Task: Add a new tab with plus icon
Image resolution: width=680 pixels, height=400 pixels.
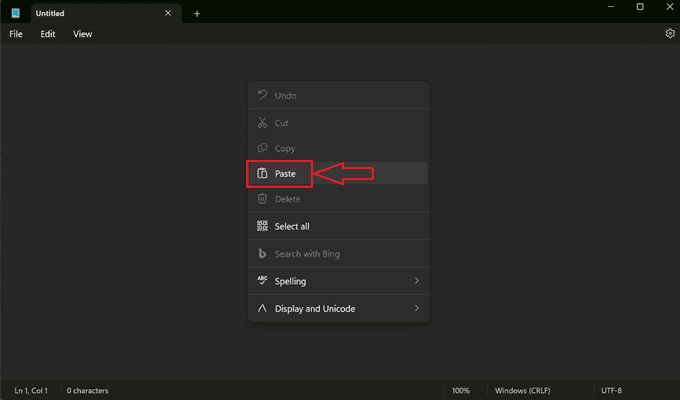Action: (x=197, y=13)
